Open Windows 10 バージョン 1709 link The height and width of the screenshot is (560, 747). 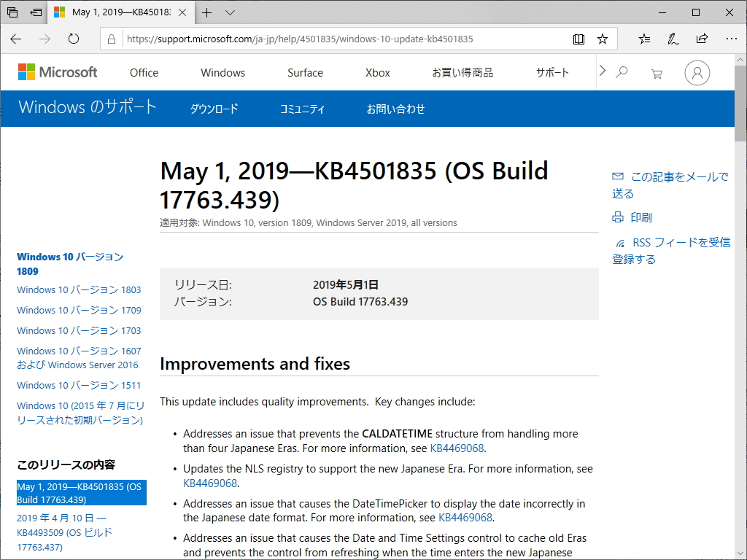pyautogui.click(x=79, y=311)
